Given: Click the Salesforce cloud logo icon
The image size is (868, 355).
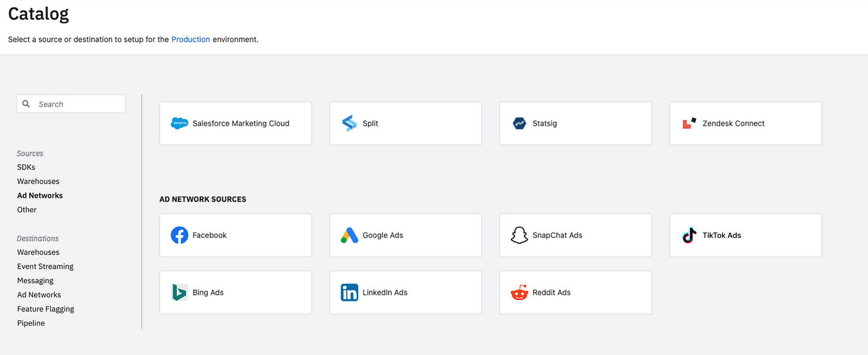Looking at the screenshot, I should [179, 124].
